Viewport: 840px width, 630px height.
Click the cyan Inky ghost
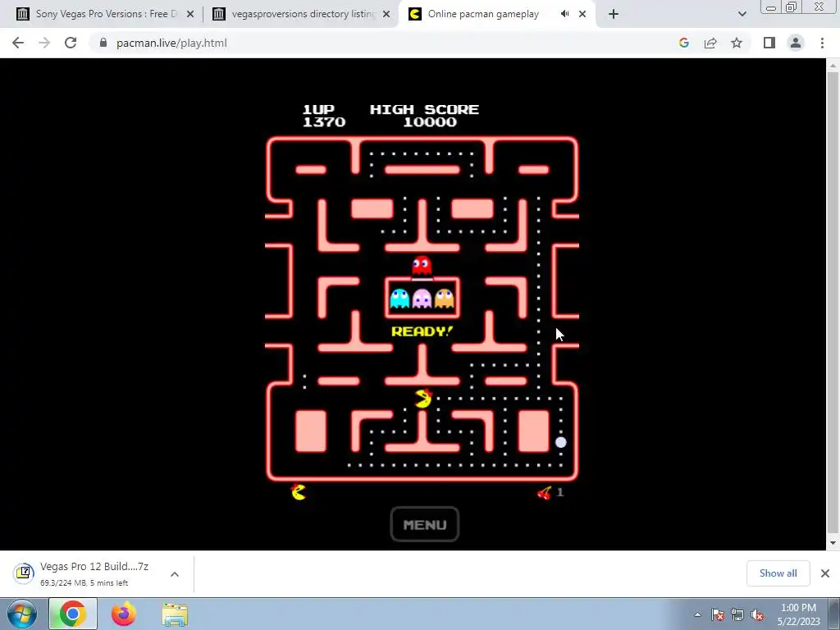point(399,299)
